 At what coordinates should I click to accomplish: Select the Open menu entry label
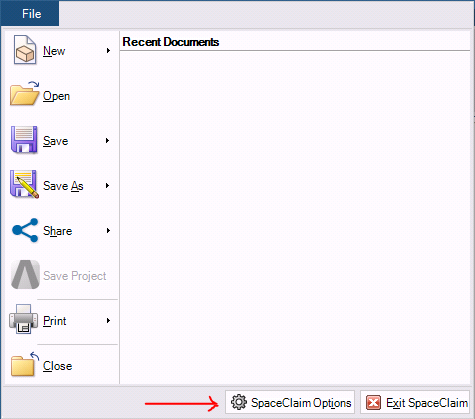[x=56, y=96]
